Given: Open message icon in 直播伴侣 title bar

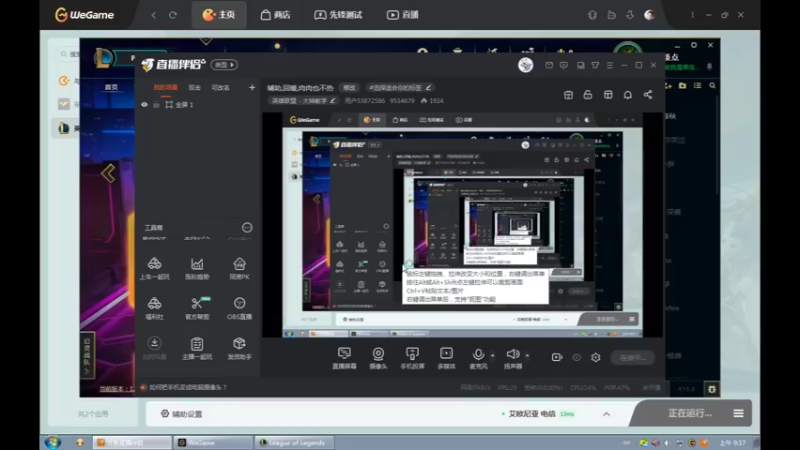Looking at the screenshot, I should tap(549, 65).
